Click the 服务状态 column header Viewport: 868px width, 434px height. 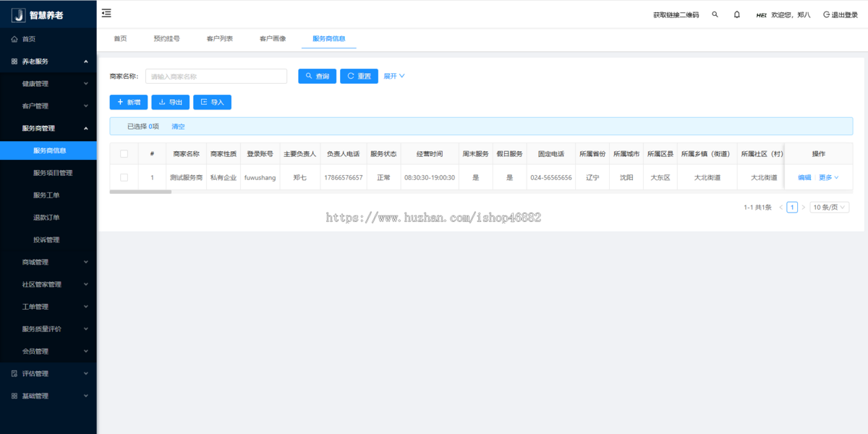pyautogui.click(x=383, y=153)
